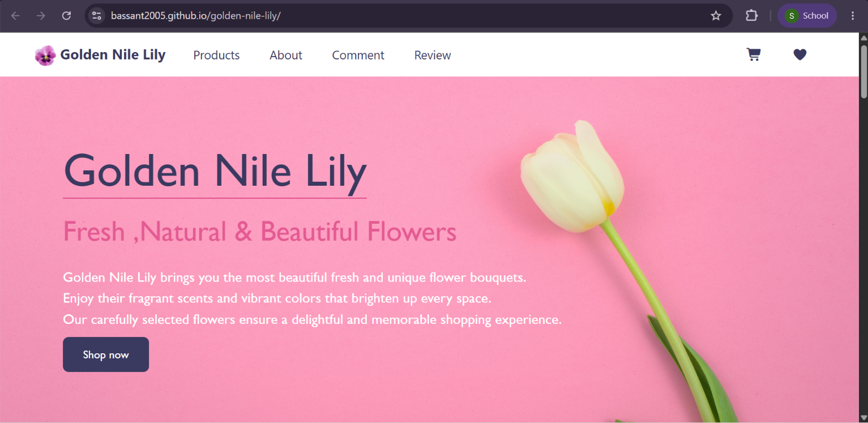This screenshot has height=423, width=868.
Task: Go to the About section
Action: (286, 55)
